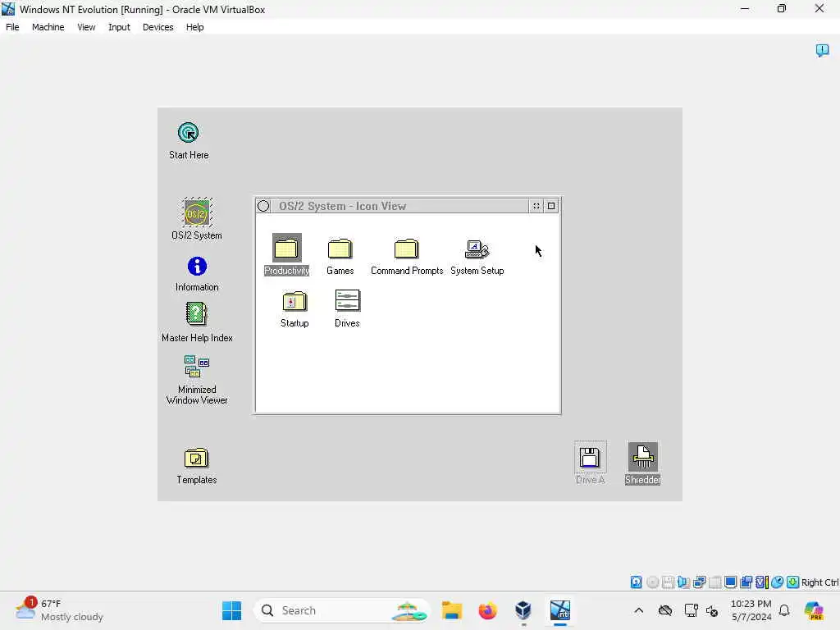
Task: Open the Windows Start menu
Action: (x=231, y=610)
